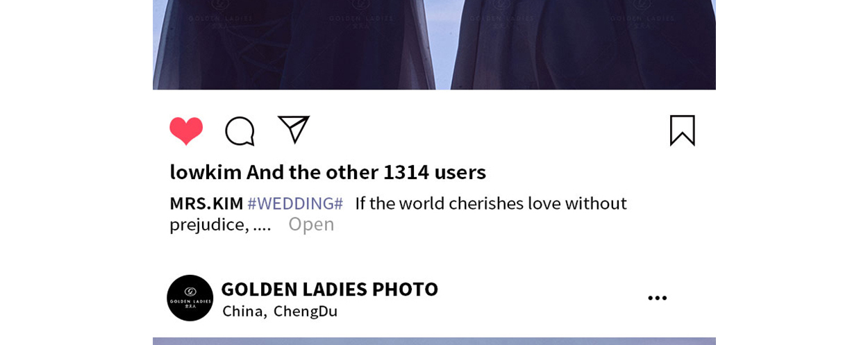Viewport: 868px width, 345px height.
Task: Save the post with the bookmark icon
Action: pos(683,131)
